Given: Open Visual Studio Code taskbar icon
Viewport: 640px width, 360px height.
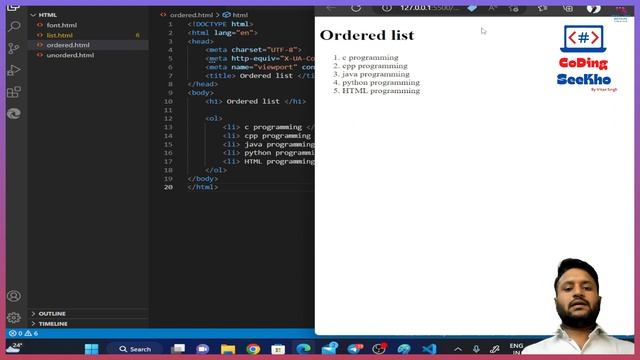Looking at the screenshot, I should coord(429,349).
